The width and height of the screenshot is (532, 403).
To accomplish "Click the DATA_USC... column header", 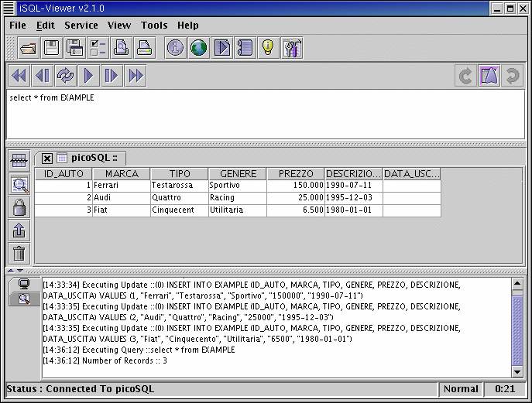I will 411,174.
